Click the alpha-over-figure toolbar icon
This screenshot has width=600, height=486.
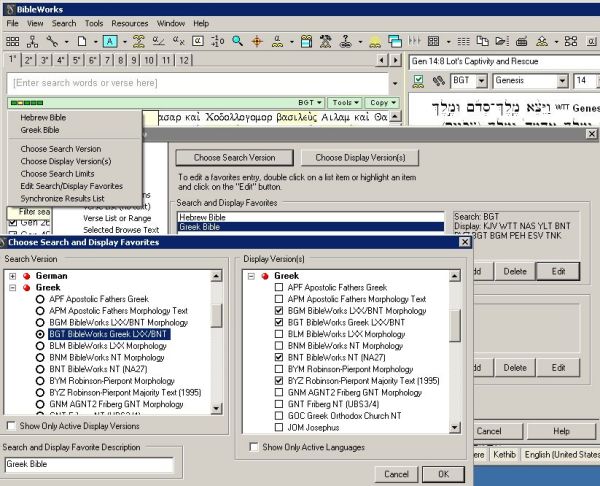coord(277,41)
